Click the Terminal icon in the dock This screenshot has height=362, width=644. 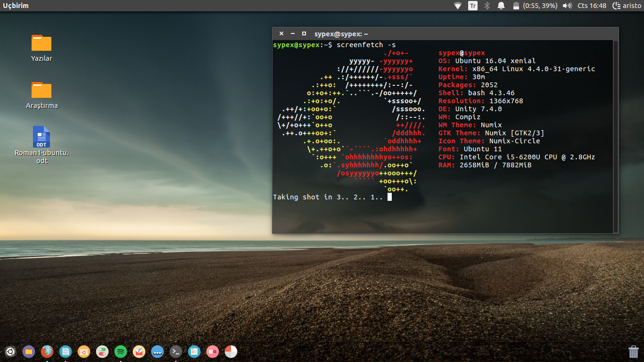176,352
